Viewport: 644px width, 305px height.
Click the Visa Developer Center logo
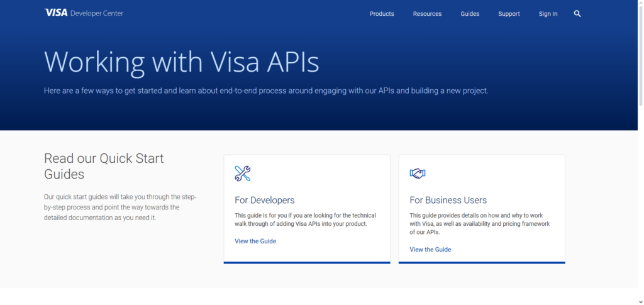pos(84,13)
